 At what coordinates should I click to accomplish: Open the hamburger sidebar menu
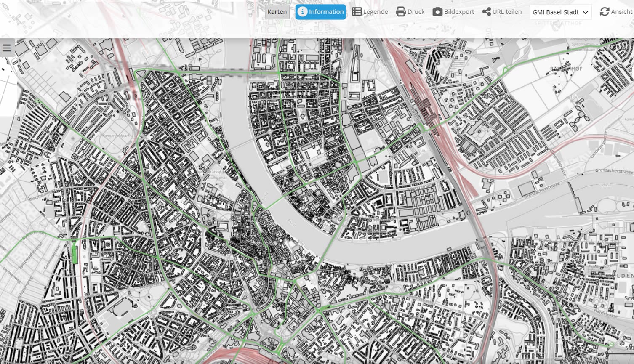(7, 48)
